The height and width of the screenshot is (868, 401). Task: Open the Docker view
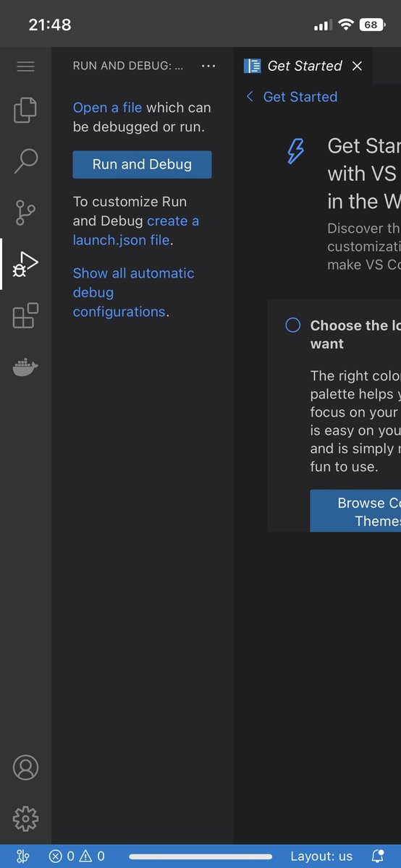click(x=25, y=368)
